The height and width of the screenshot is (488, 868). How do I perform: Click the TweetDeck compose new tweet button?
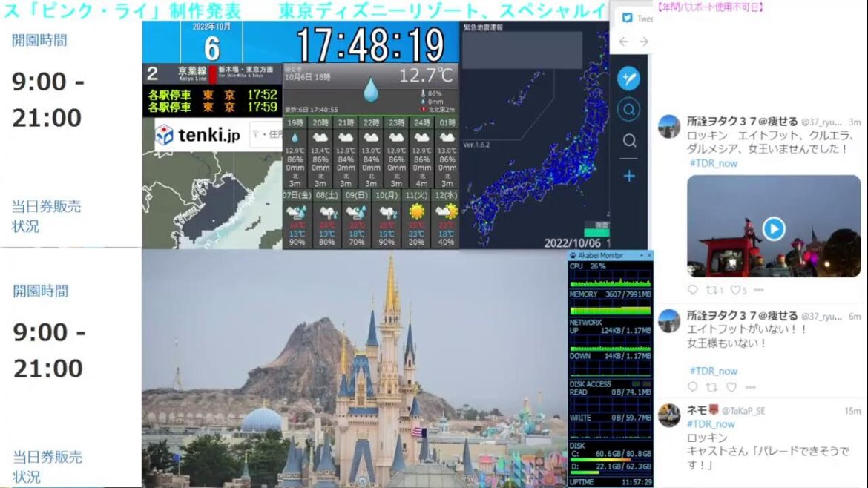[629, 78]
